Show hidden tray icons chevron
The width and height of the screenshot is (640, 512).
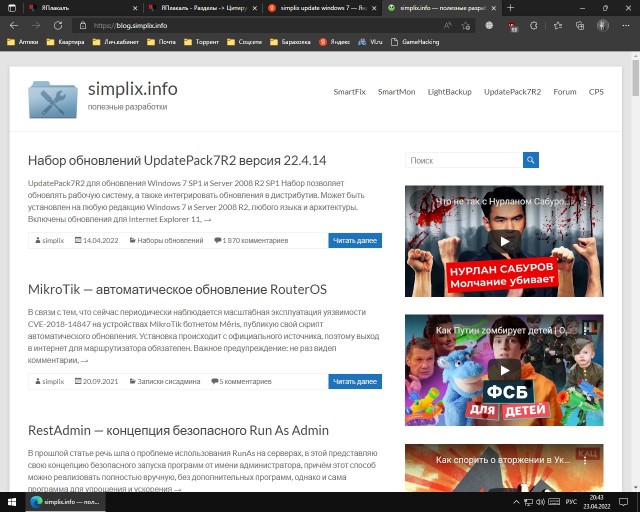coord(516,502)
